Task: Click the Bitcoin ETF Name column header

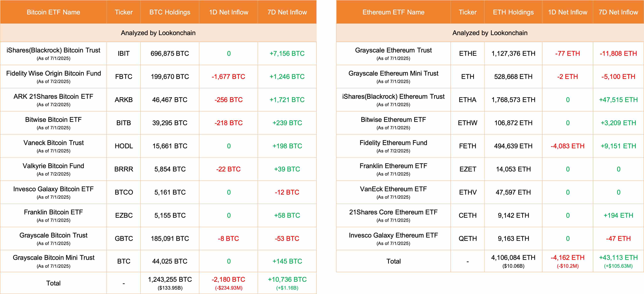Action: click(x=53, y=12)
